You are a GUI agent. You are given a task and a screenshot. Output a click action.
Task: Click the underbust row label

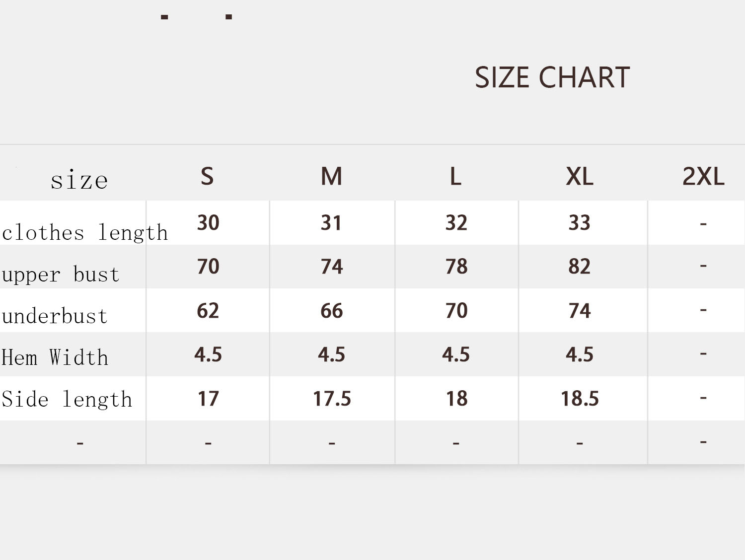tap(55, 316)
